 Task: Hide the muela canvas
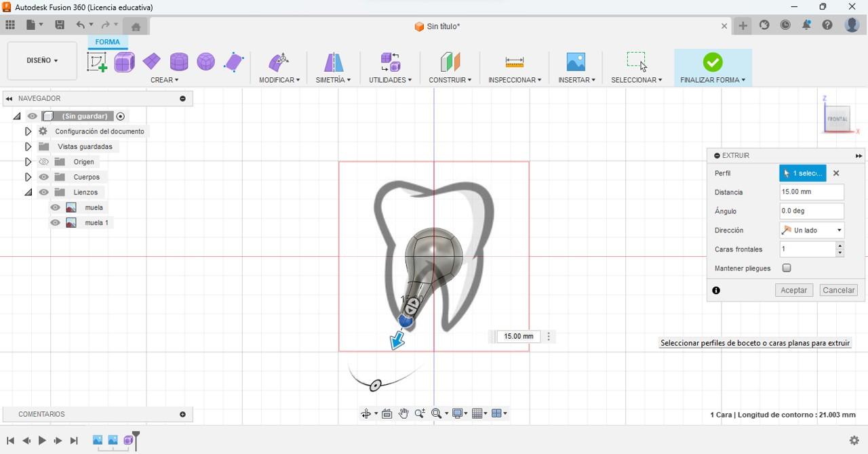pyautogui.click(x=56, y=207)
